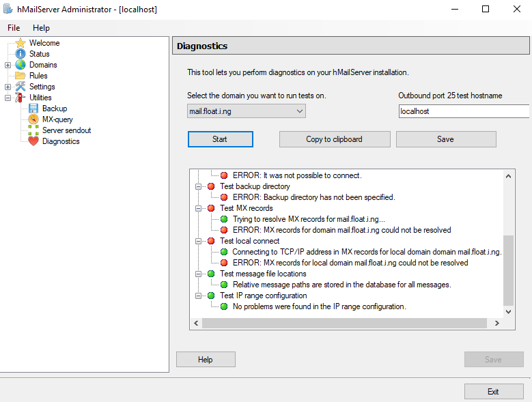The image size is (532, 402).
Task: Expand the Settings tree node
Action: 8,87
